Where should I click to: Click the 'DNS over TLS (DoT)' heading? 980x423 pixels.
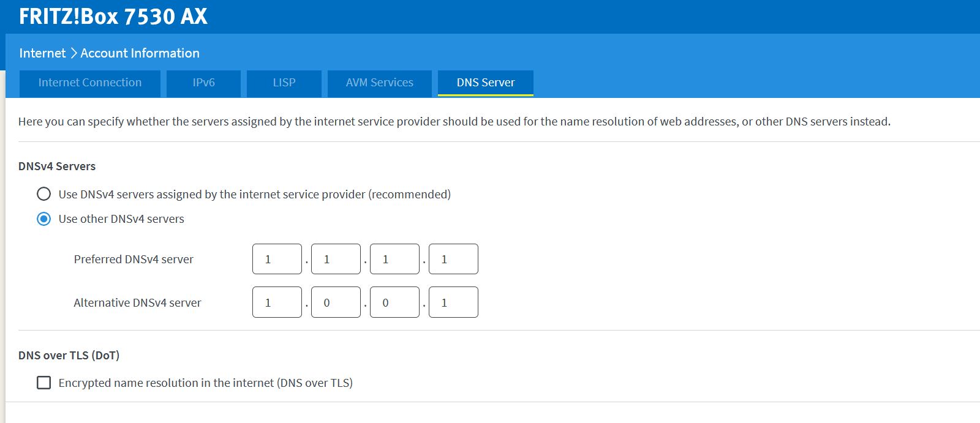[69, 355]
